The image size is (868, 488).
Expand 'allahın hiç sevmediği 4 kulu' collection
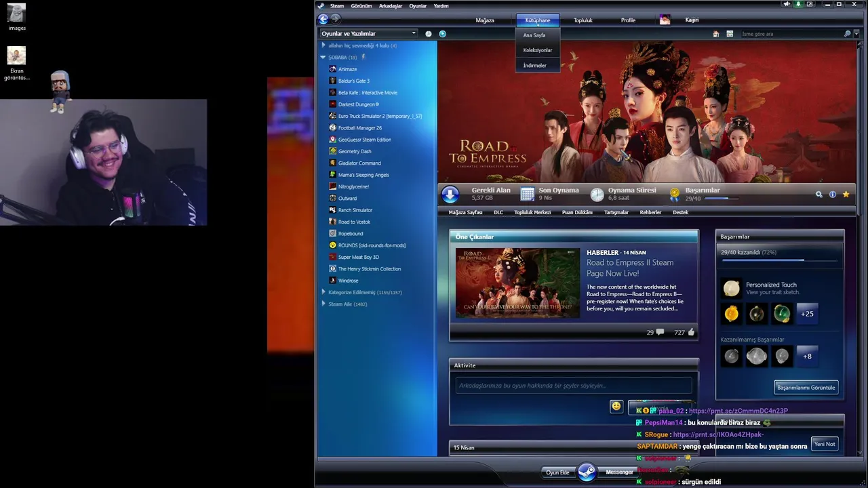click(x=323, y=45)
